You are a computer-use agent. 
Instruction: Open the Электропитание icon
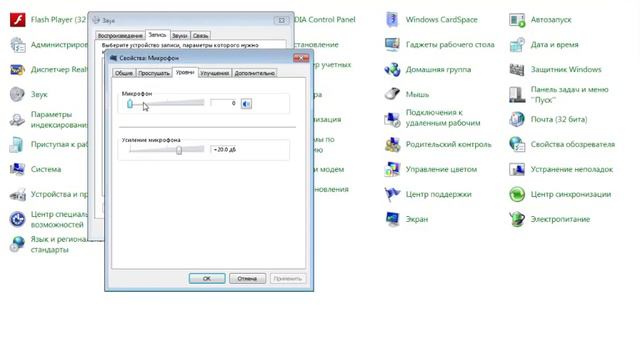point(517,219)
